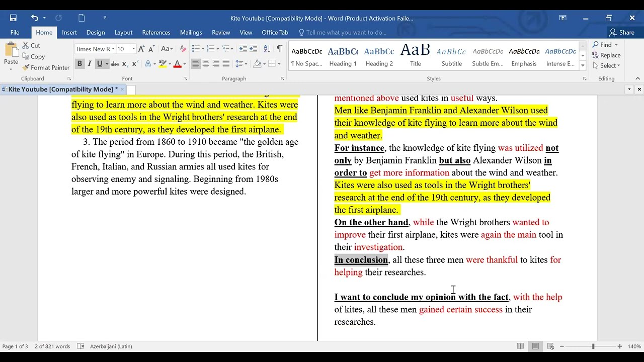Apply the yellow text highlight color
Screen dimensions: 644x362
(x=163, y=64)
